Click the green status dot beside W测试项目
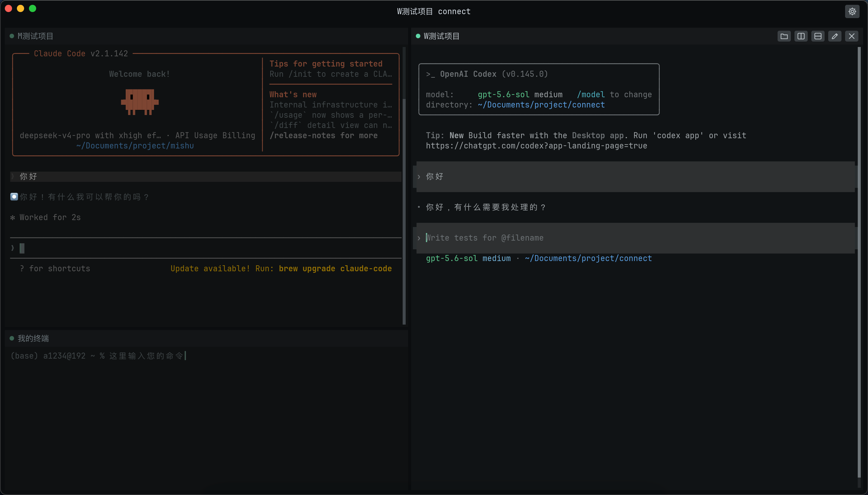 [418, 36]
